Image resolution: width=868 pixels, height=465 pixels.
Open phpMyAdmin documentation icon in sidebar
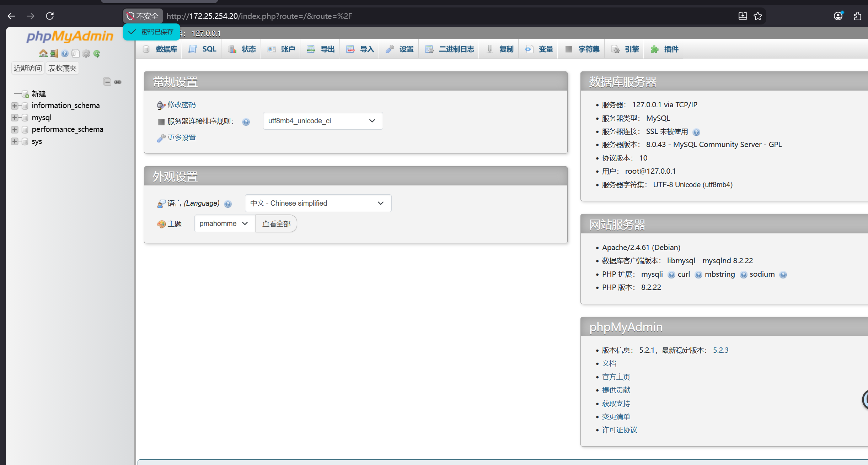click(x=65, y=53)
